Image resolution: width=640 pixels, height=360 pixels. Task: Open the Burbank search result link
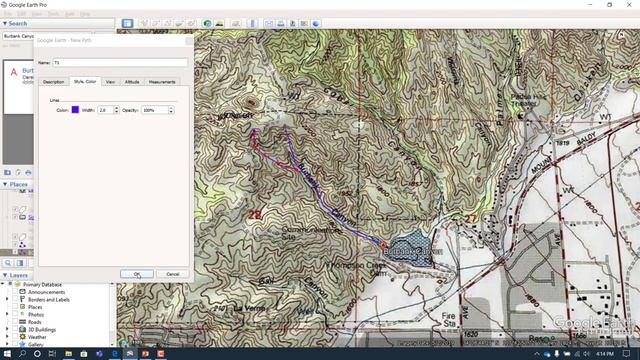(28, 70)
